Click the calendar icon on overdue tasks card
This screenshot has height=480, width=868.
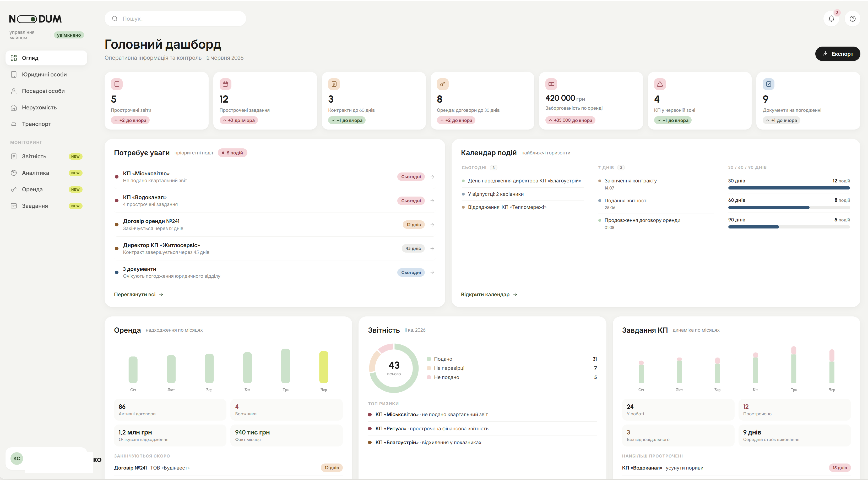click(225, 84)
